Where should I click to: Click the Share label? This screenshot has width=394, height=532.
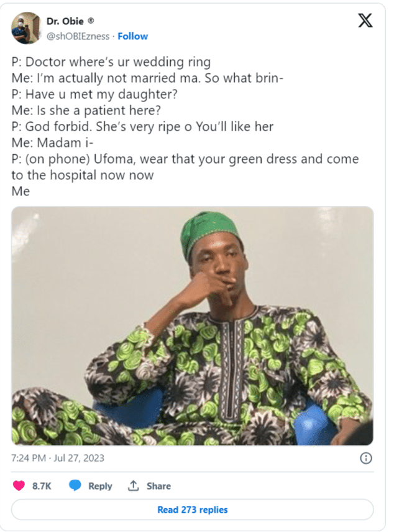pyautogui.click(x=158, y=486)
